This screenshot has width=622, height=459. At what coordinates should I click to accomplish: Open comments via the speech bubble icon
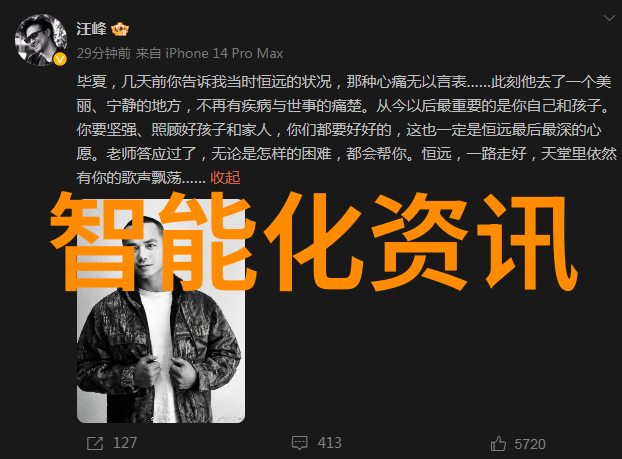[x=299, y=443]
